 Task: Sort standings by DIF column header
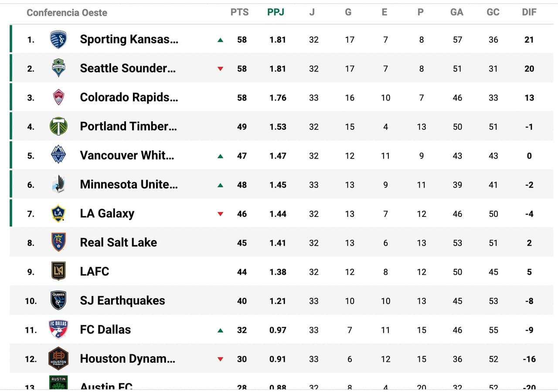[529, 12]
